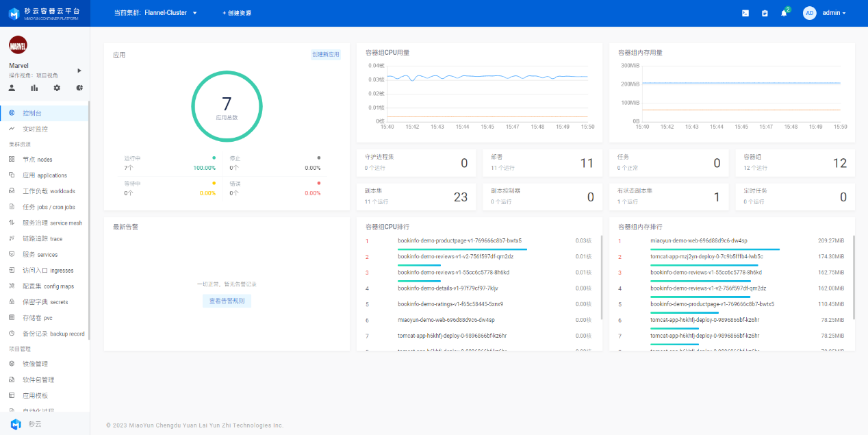Open 实时监控 in the sidebar
This screenshot has width=868, height=435.
(x=35, y=129)
